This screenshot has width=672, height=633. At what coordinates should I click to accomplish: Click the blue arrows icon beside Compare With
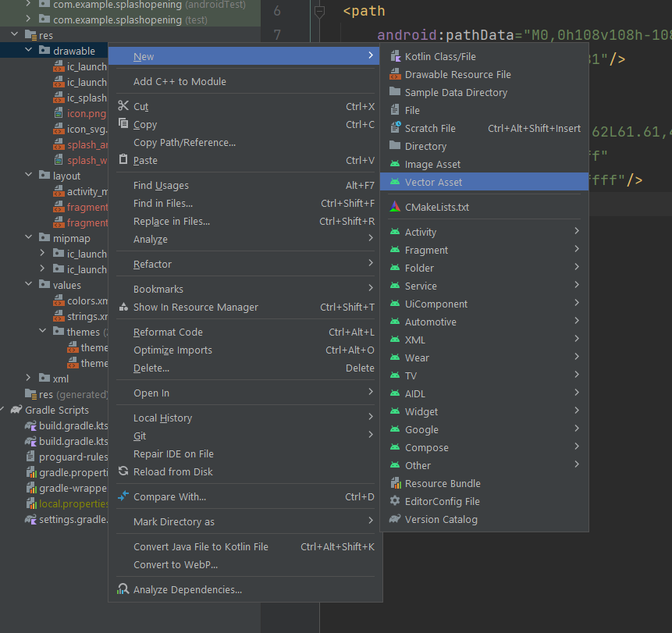pos(123,496)
